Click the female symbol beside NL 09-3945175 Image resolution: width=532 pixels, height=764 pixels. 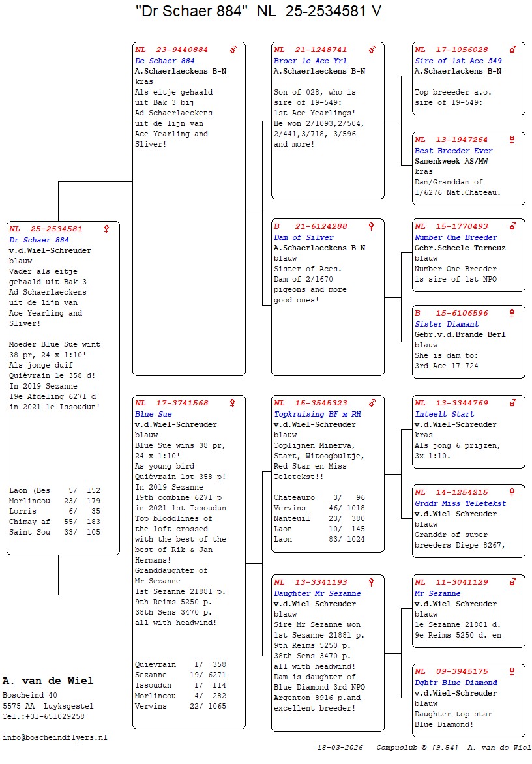[512, 671]
